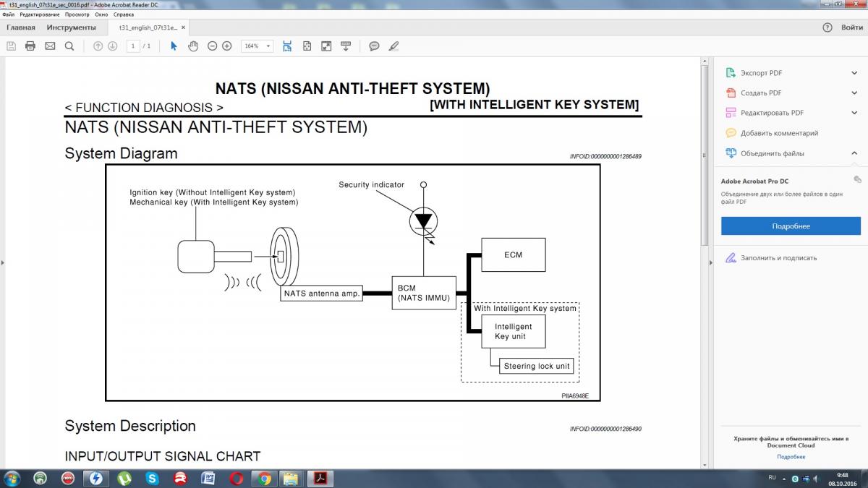This screenshot has width=868, height=488.
Task: Open the zoom level 164% dropdown
Action: tap(258, 46)
